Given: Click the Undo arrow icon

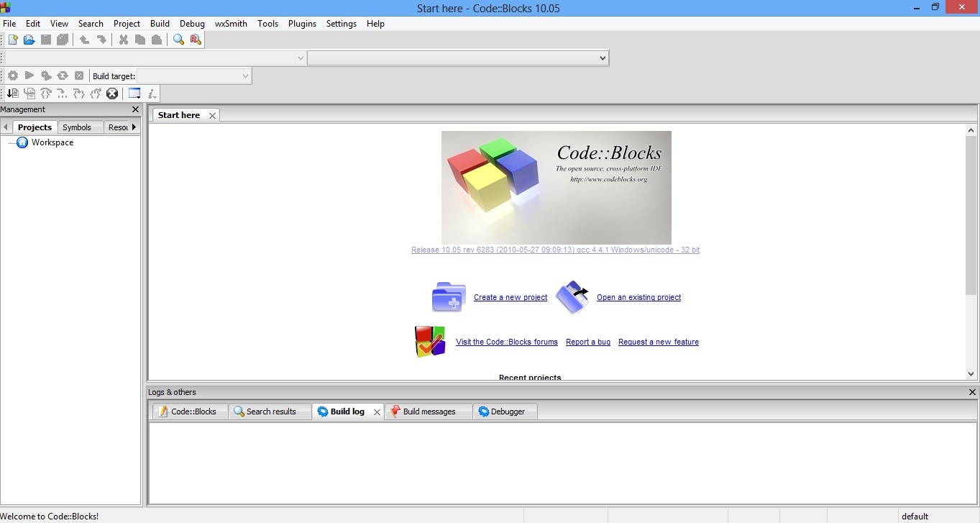Looking at the screenshot, I should tap(84, 40).
